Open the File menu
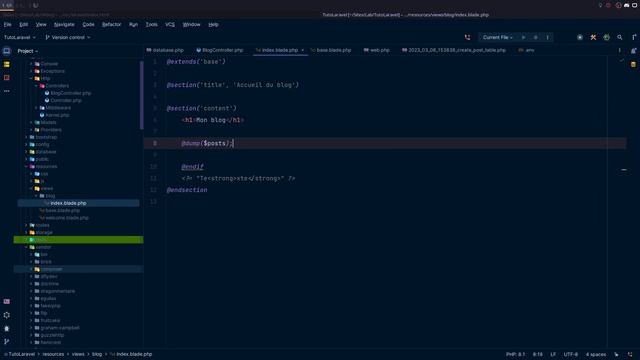 click(7, 24)
